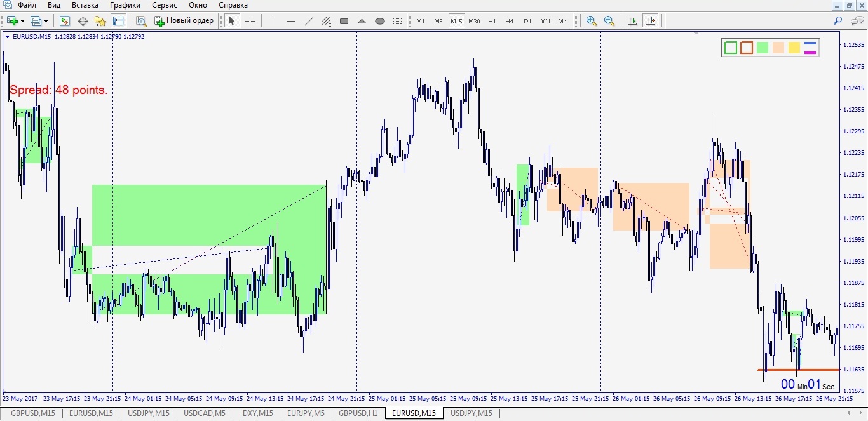Click the green outlined square in the legend

pos(731,48)
